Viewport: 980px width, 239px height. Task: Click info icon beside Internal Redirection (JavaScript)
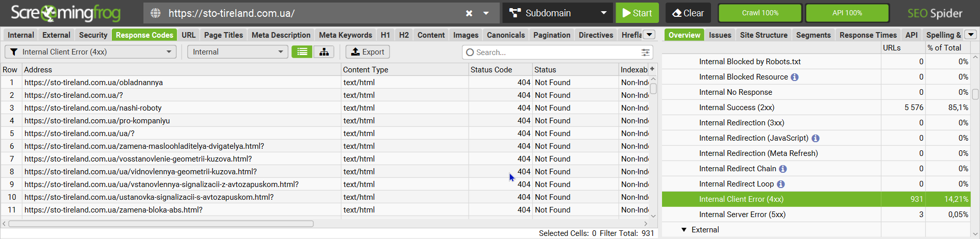816,138
